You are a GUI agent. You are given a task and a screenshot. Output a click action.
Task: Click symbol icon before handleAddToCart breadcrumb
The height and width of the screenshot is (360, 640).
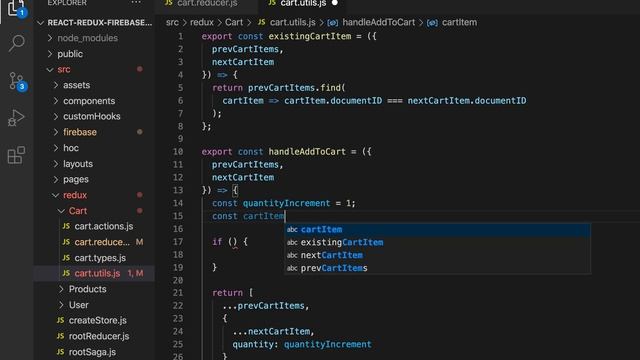point(333,23)
